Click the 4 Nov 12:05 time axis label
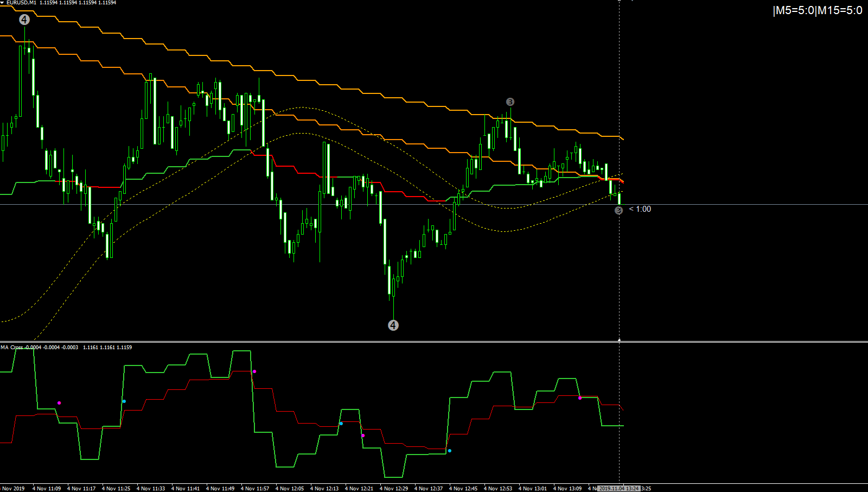868x492 pixels. pos(290,489)
